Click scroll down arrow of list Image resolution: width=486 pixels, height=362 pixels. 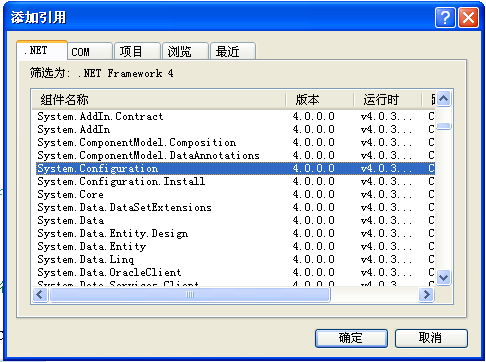pos(444,277)
